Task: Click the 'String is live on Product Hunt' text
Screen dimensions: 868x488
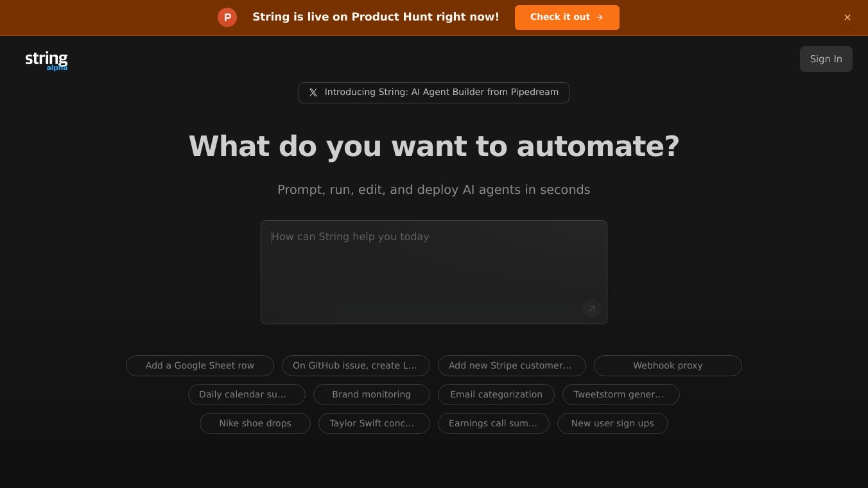Action: coord(376,17)
